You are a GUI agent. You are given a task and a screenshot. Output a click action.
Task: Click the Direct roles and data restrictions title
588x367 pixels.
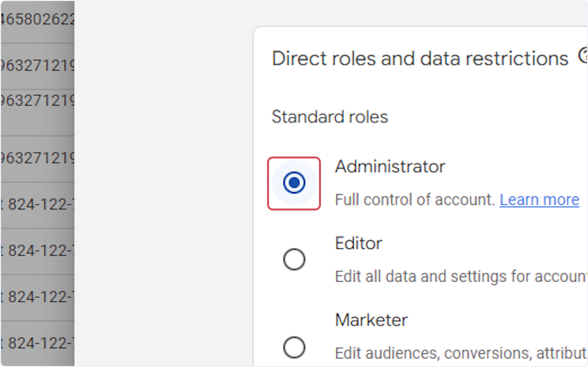(419, 58)
